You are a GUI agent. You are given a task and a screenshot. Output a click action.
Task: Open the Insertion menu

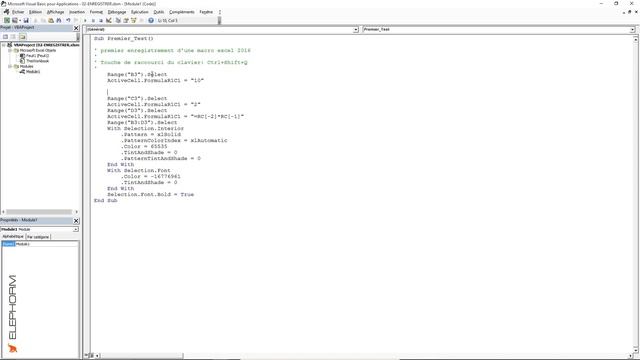(77, 12)
